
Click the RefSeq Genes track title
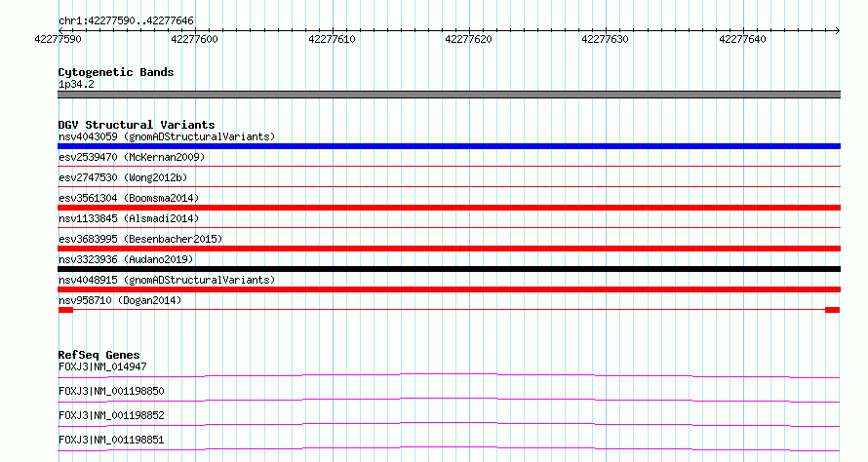coord(99,355)
